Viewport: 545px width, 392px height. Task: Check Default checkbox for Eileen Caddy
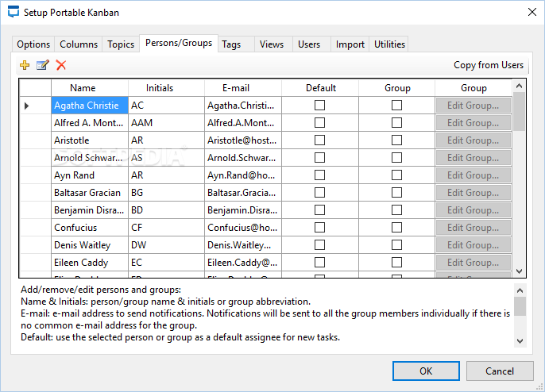point(319,262)
